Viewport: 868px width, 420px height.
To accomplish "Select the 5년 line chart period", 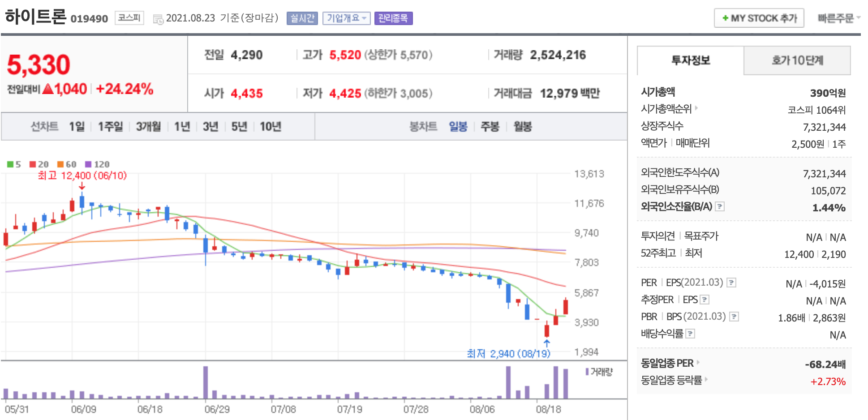I will pyautogui.click(x=239, y=127).
